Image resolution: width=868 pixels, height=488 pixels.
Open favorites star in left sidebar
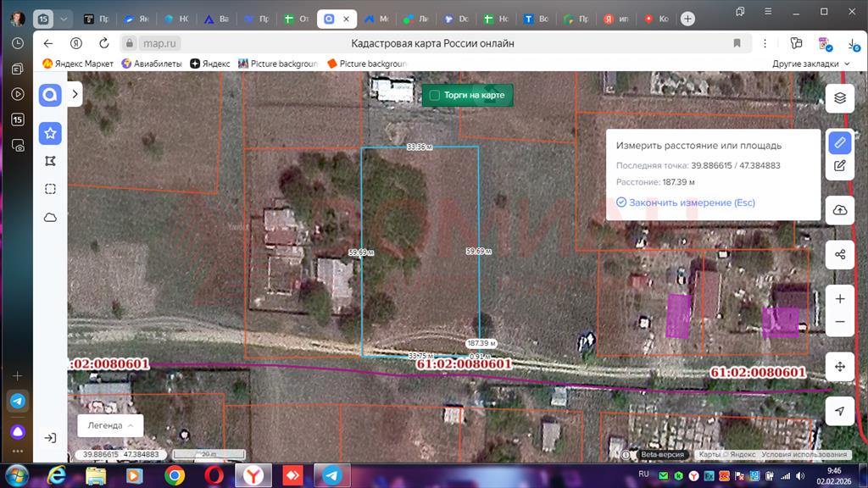[50, 133]
